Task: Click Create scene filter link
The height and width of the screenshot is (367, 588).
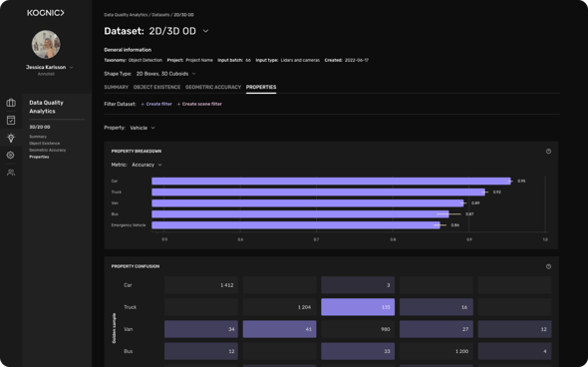Action: (x=199, y=104)
